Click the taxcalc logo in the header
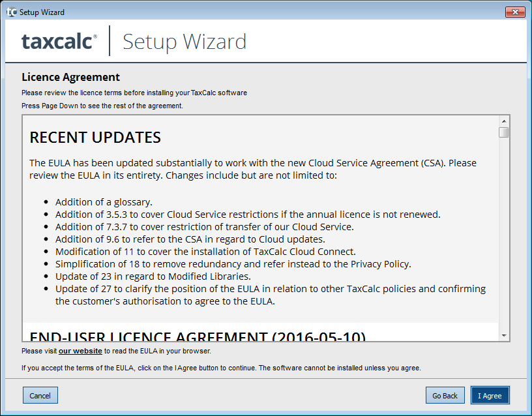This screenshot has width=532, height=416. [x=59, y=41]
